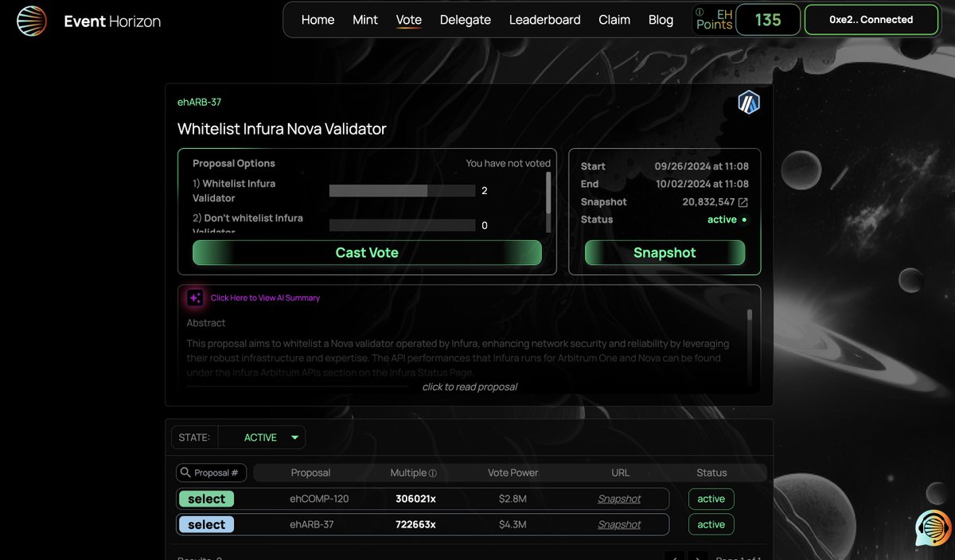
Task: Click the 722663x multiple value
Action: (x=415, y=524)
